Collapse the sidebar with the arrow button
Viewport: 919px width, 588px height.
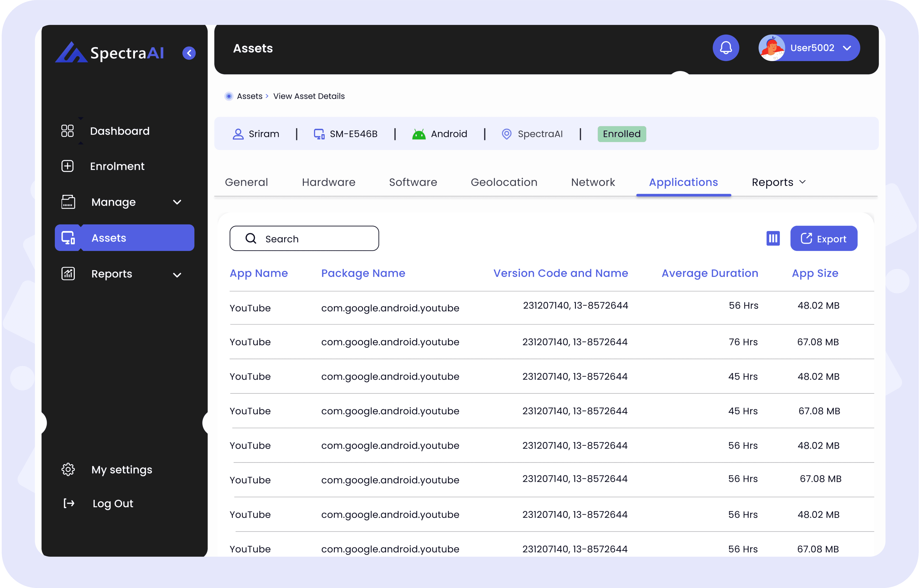189,53
